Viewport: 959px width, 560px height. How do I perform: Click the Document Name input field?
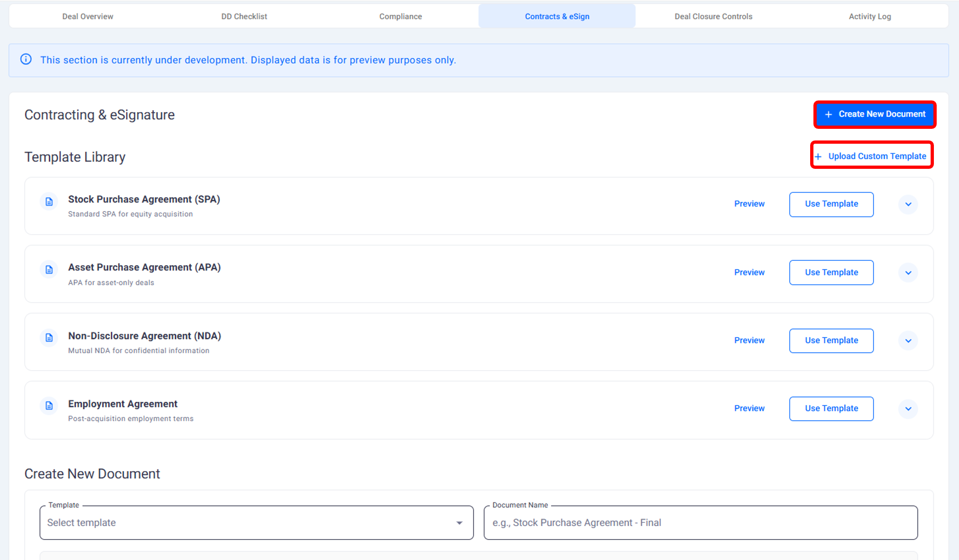coord(700,523)
